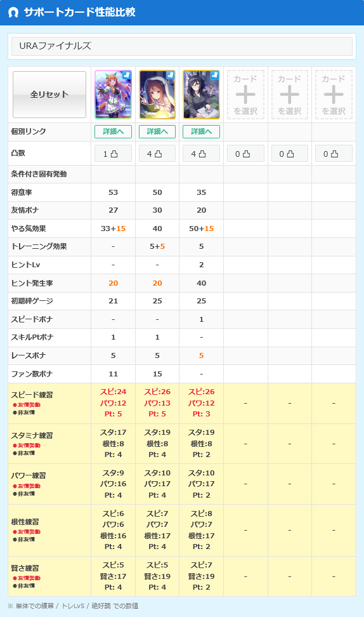Open '詳細へ' link for third card
The image size is (364, 617).
(x=201, y=131)
